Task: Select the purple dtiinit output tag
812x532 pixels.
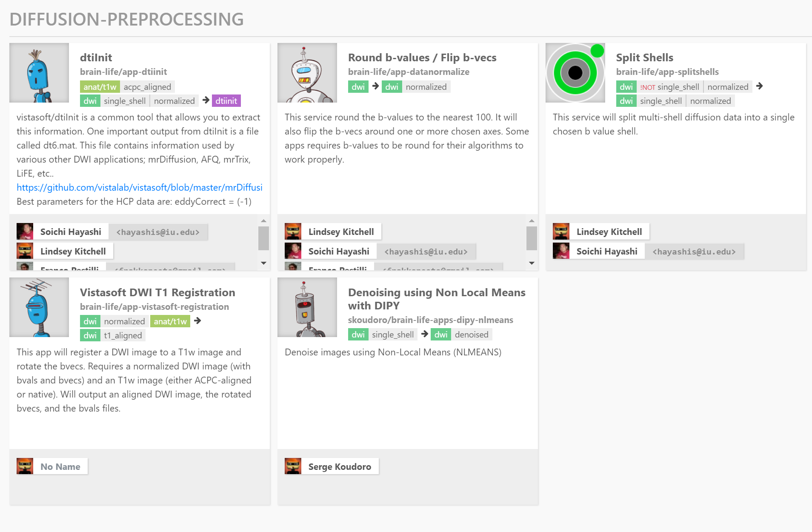Action: click(x=226, y=101)
